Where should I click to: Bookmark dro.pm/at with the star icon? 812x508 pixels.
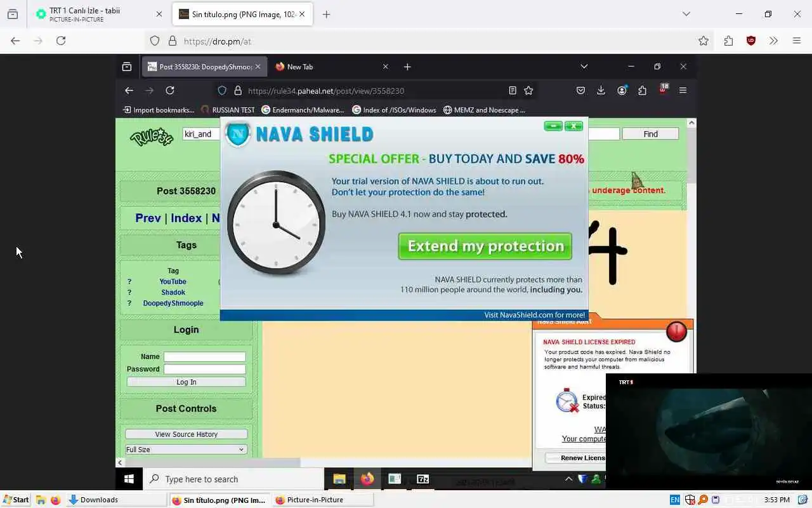pyautogui.click(x=704, y=41)
